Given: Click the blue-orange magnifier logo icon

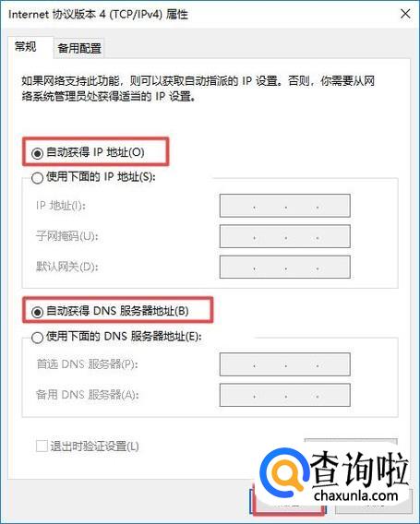Looking at the screenshot, I should click(x=284, y=474).
